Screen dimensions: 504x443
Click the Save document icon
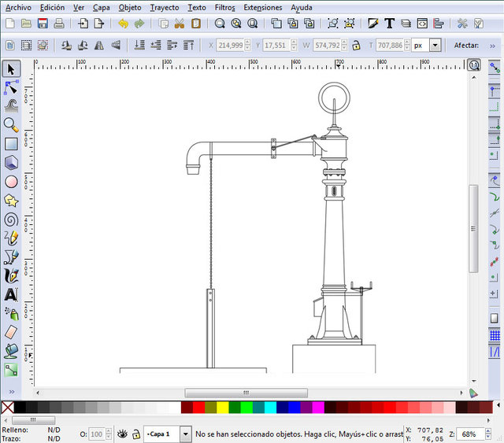pyautogui.click(x=43, y=24)
